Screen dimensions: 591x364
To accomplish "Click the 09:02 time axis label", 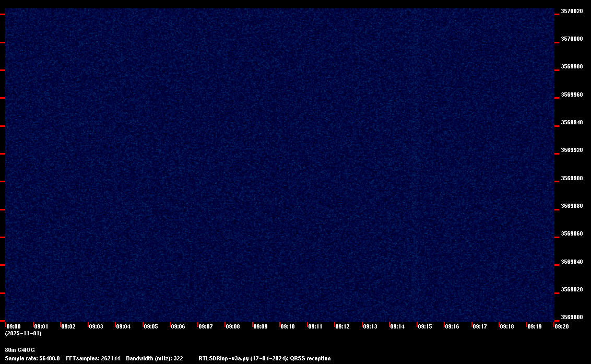I will click(x=68, y=326).
